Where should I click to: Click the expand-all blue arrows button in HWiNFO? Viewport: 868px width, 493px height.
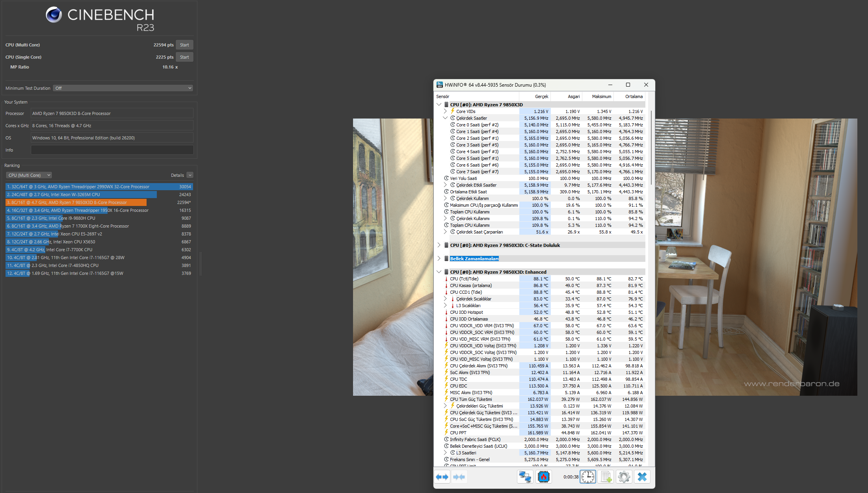tap(442, 477)
